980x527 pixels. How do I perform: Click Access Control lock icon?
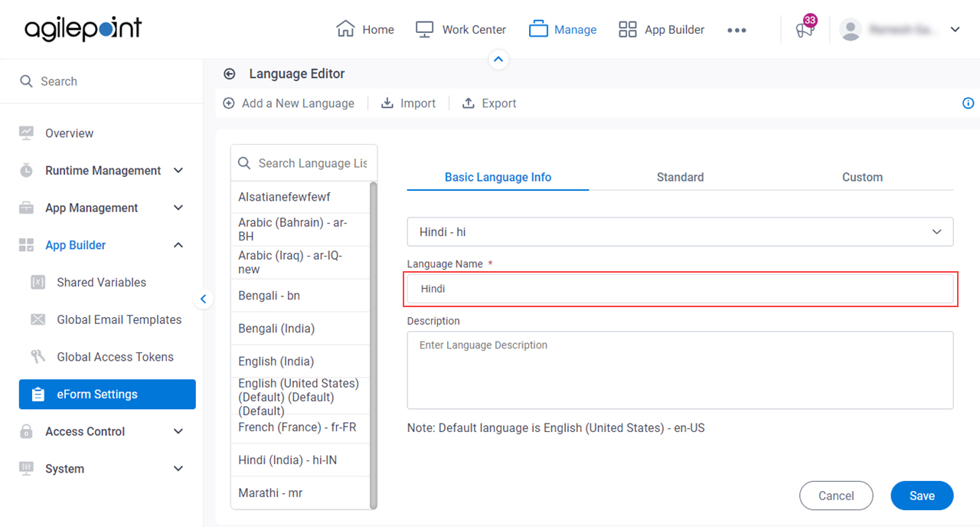(x=27, y=431)
